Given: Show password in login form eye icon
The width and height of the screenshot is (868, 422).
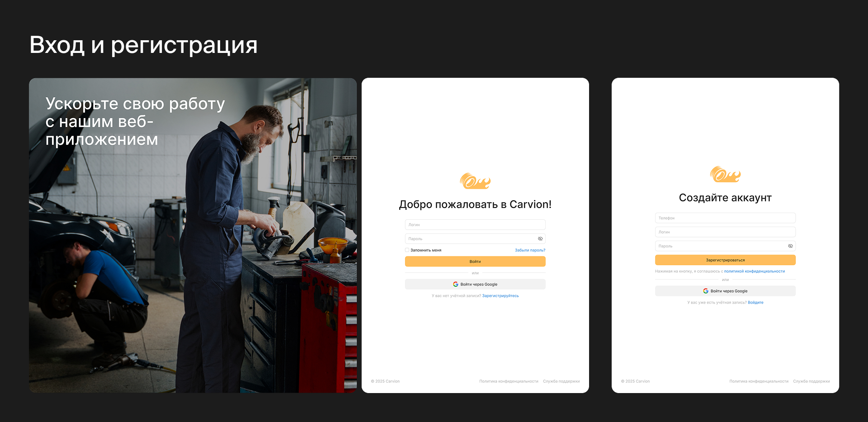Looking at the screenshot, I should coord(540,239).
